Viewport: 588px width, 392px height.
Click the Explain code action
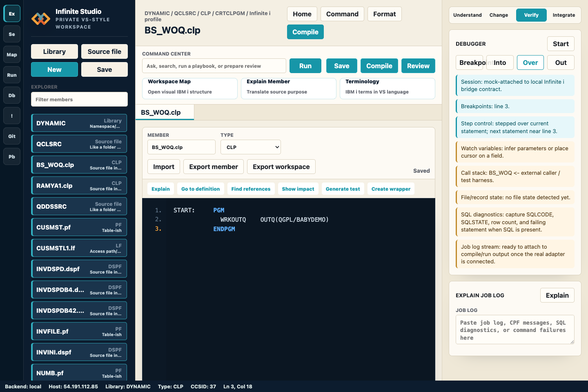point(160,189)
